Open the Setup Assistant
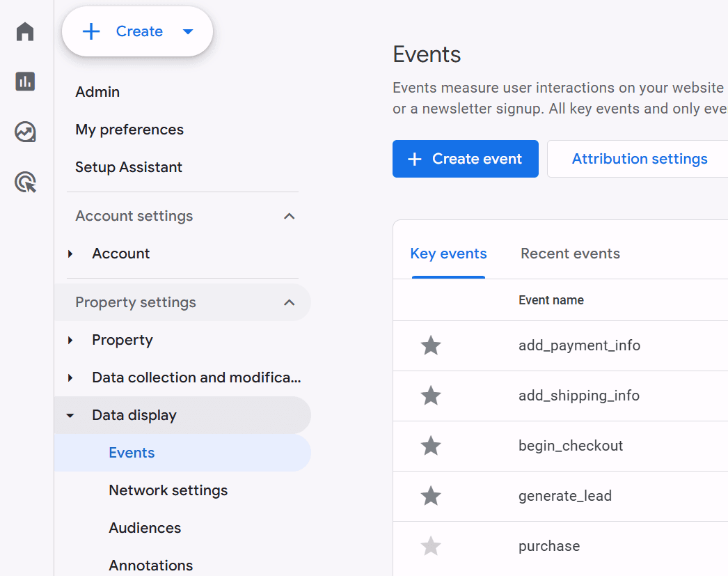 [x=128, y=166]
